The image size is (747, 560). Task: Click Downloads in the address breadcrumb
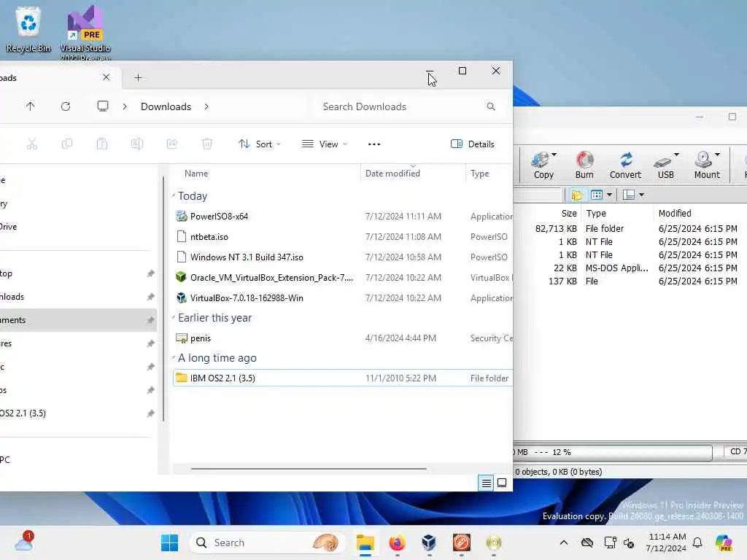point(166,106)
